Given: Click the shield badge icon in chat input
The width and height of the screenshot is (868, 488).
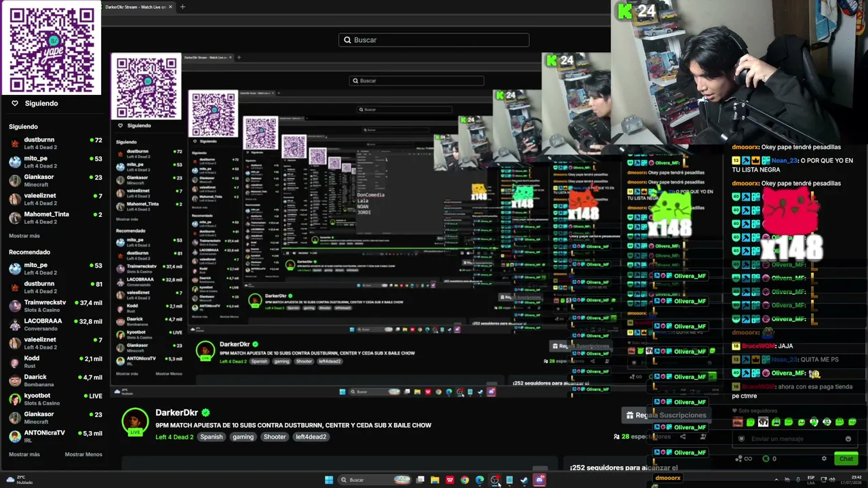Looking at the screenshot, I should click(741, 439).
